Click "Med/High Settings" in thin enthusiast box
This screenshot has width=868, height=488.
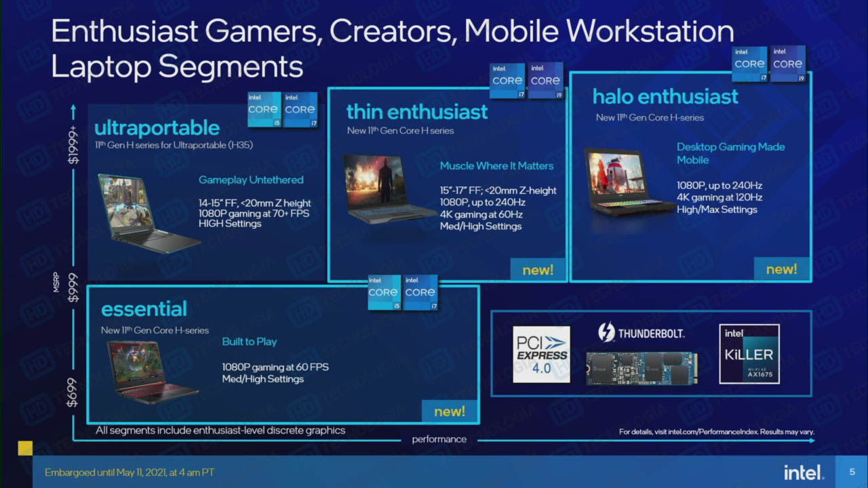click(481, 226)
